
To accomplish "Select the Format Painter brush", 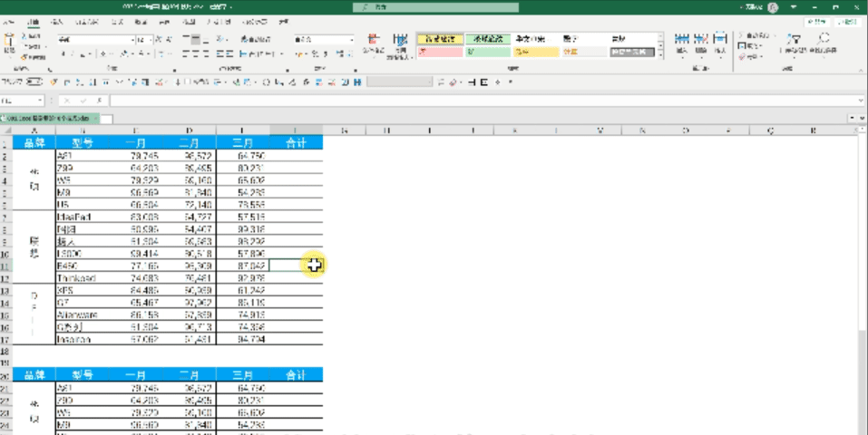I will (24, 57).
